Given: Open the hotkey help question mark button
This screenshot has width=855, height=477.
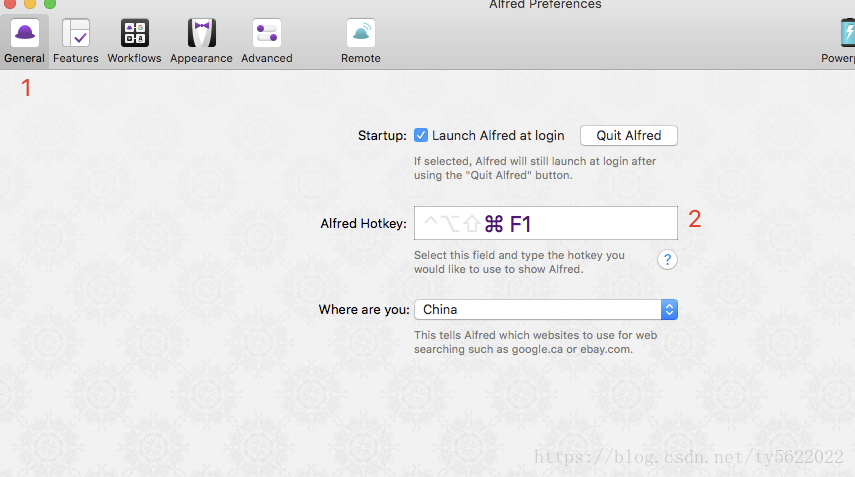Looking at the screenshot, I should 667,260.
